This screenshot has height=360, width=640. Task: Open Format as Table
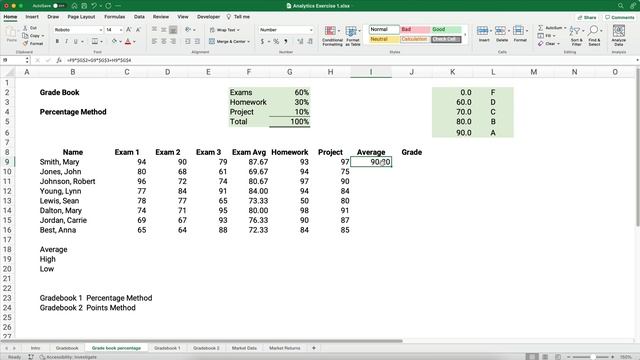[353, 36]
